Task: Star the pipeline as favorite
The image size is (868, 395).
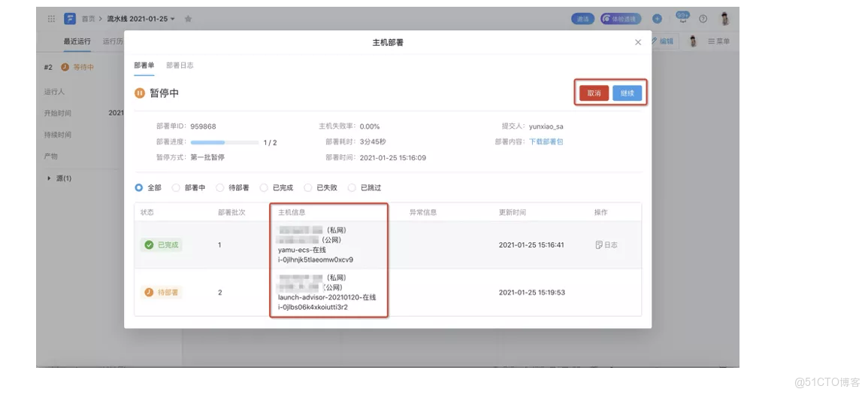Action: [x=188, y=19]
